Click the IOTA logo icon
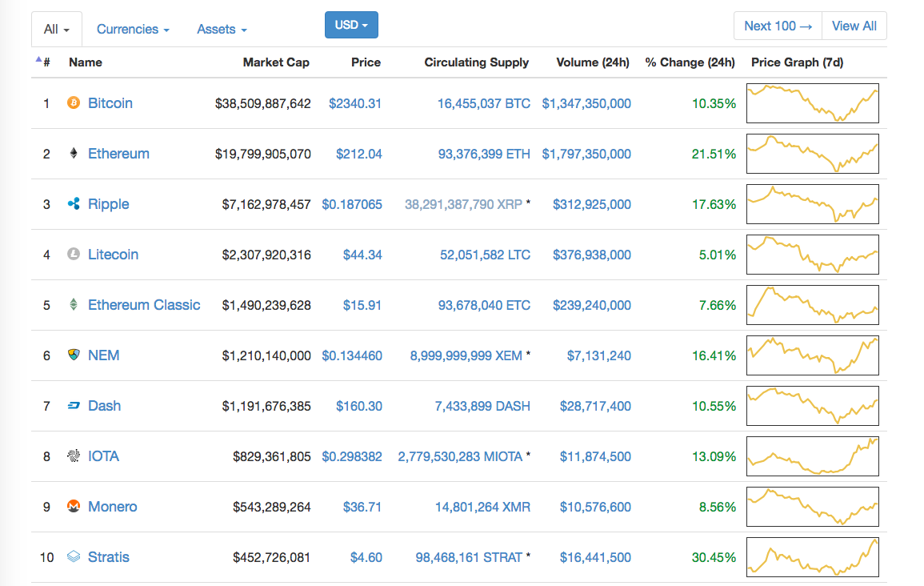This screenshot has width=924, height=586. pos(74,456)
